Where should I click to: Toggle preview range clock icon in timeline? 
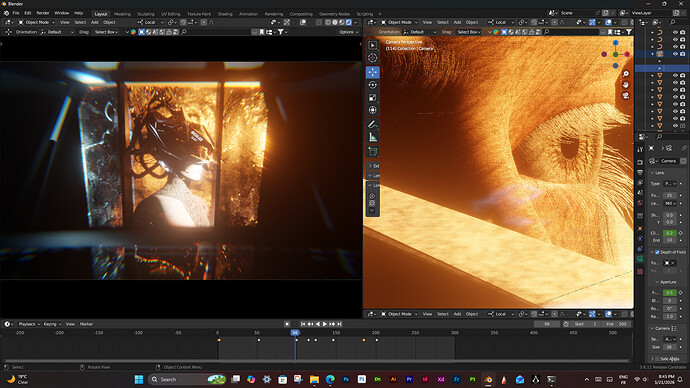coord(566,324)
